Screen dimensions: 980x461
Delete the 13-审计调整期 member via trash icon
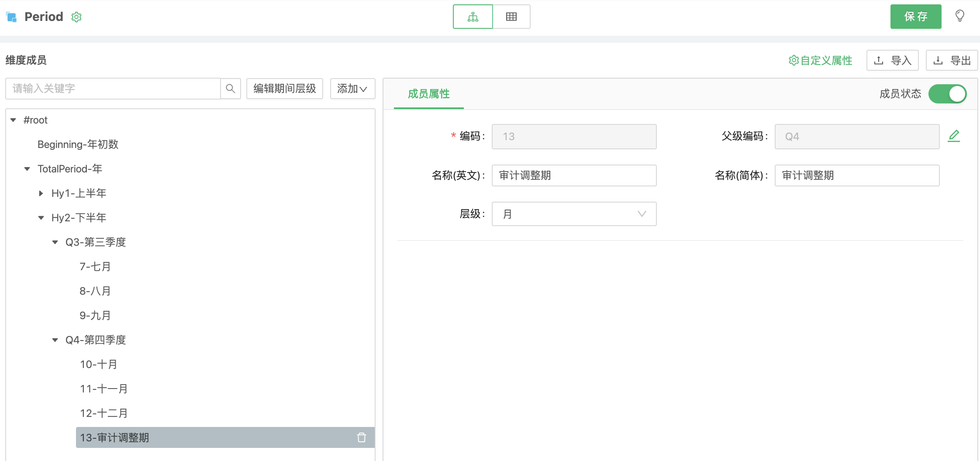point(361,437)
